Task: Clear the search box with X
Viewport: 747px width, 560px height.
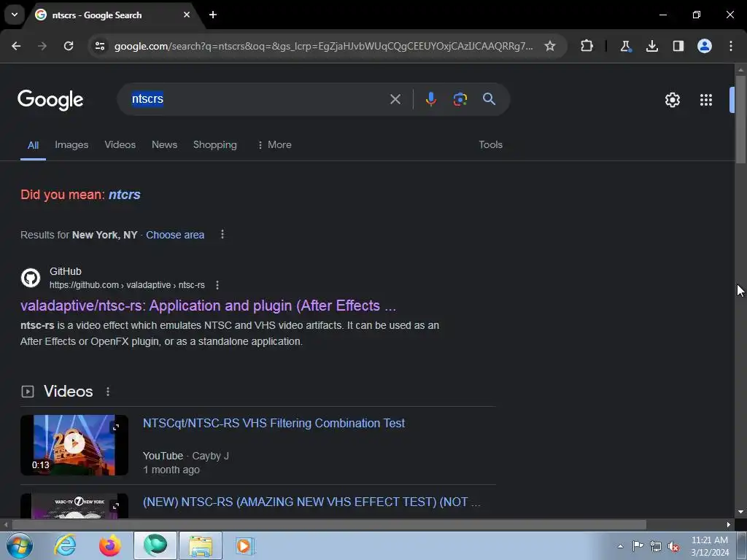Action: coord(395,99)
